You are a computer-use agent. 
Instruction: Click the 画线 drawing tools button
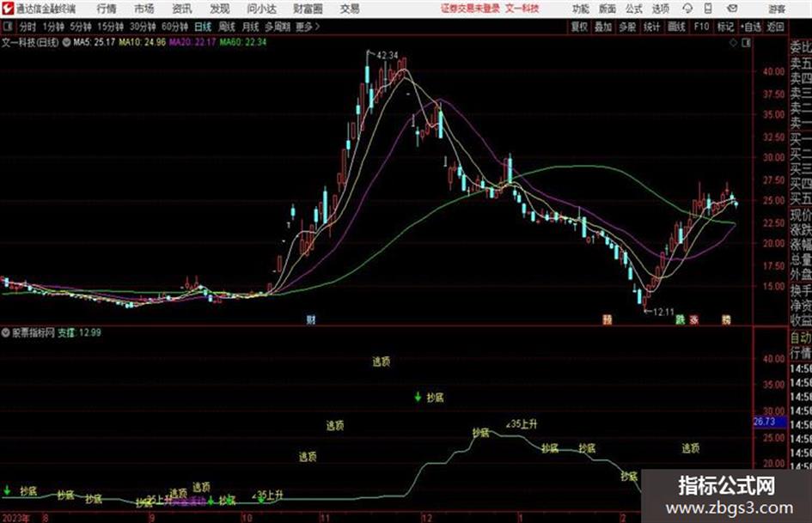point(677,27)
